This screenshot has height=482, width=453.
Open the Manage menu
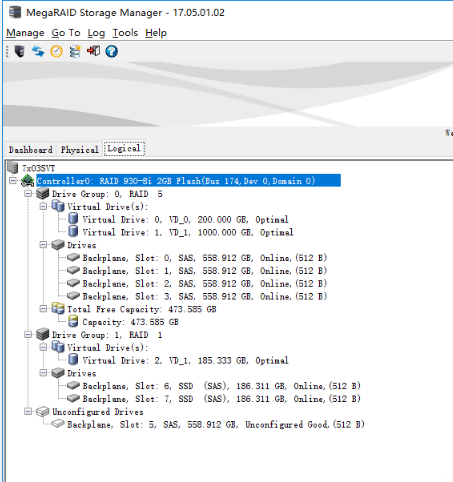[25, 33]
